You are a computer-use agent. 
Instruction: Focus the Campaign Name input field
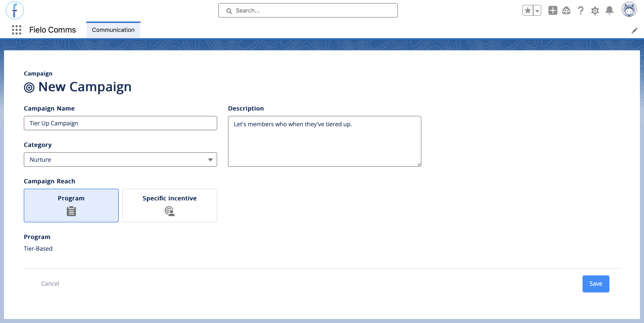pos(120,123)
